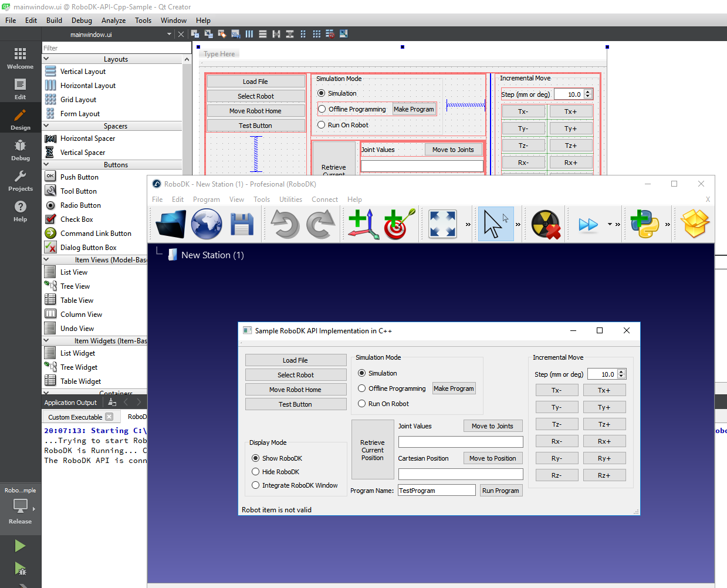
Task: Open Debug mode in the Qt Creator sidebar
Action: (21, 150)
